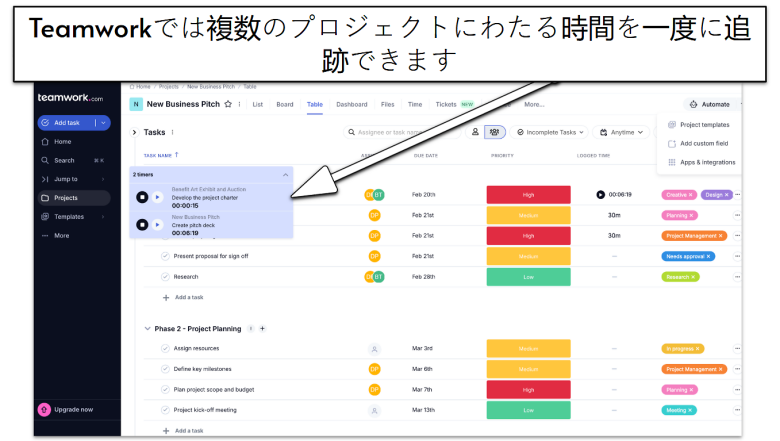Click the Low priority cell for Research
Viewport: 780px width, 441px height.
(x=528, y=276)
